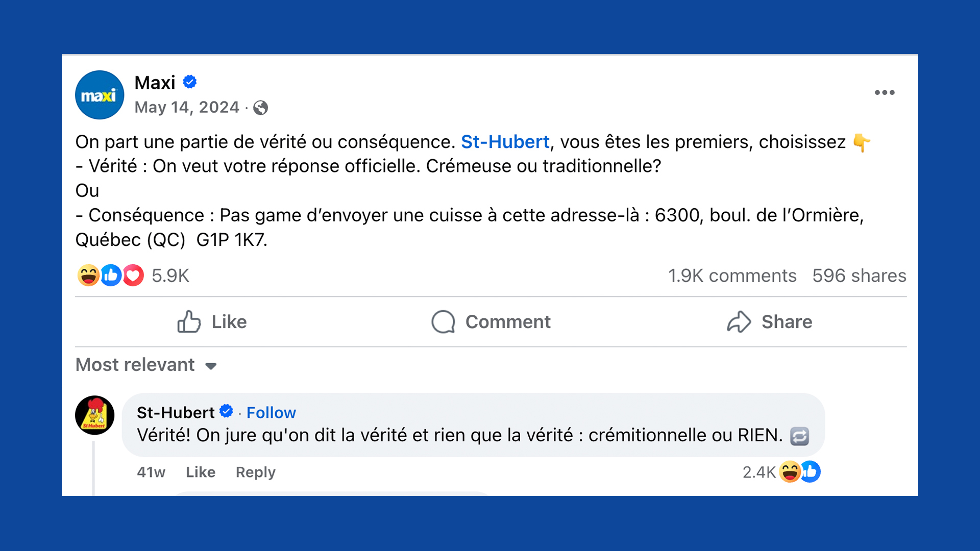Reply to St-Hubert's comment
The image size is (980, 551).
coord(256,472)
